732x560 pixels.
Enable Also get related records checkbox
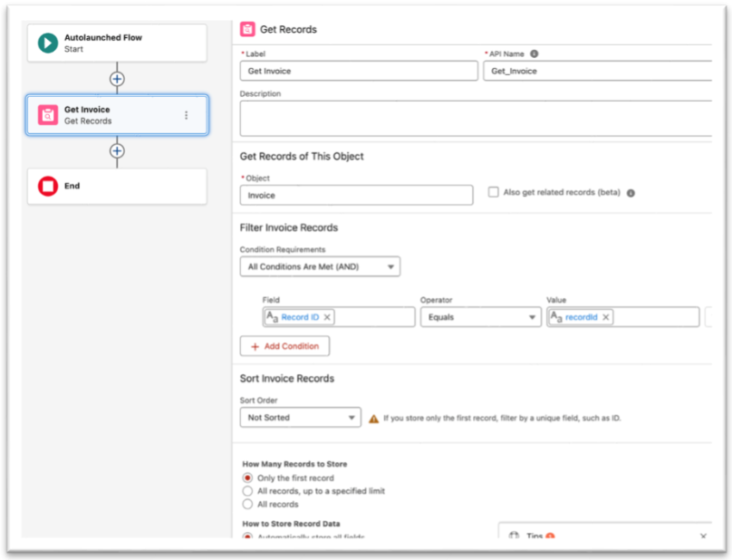pos(494,192)
